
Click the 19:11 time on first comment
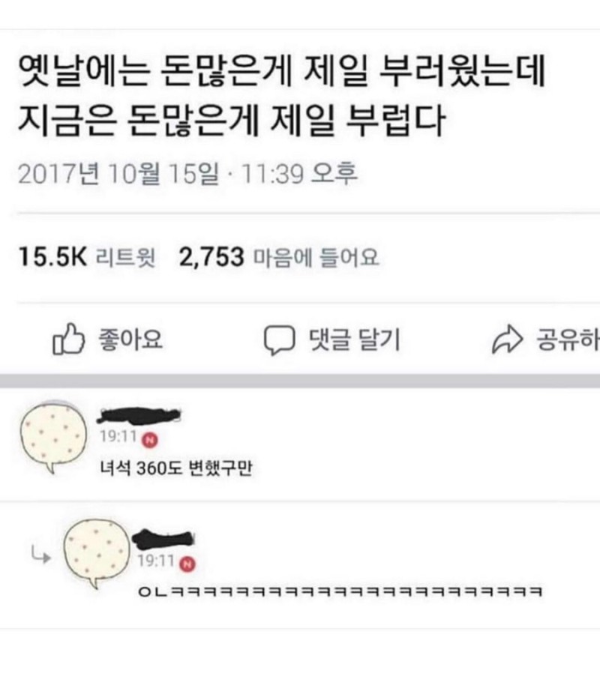click(x=118, y=435)
